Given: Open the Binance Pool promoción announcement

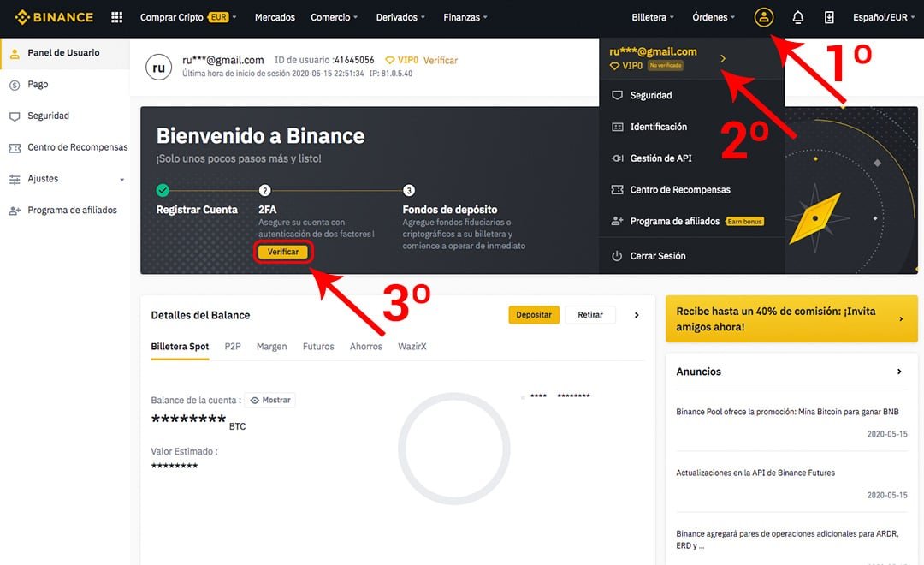Looking at the screenshot, I should (x=787, y=412).
